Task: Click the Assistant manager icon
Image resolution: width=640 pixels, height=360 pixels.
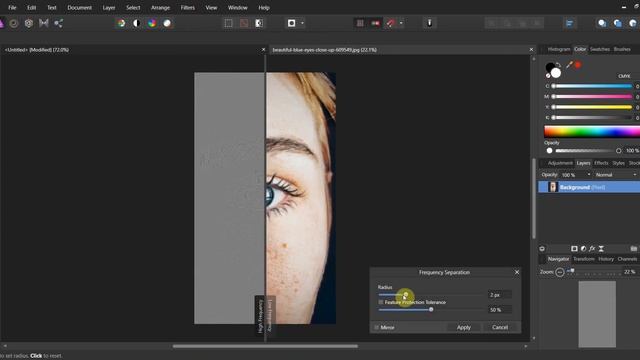Action: [x=429, y=23]
